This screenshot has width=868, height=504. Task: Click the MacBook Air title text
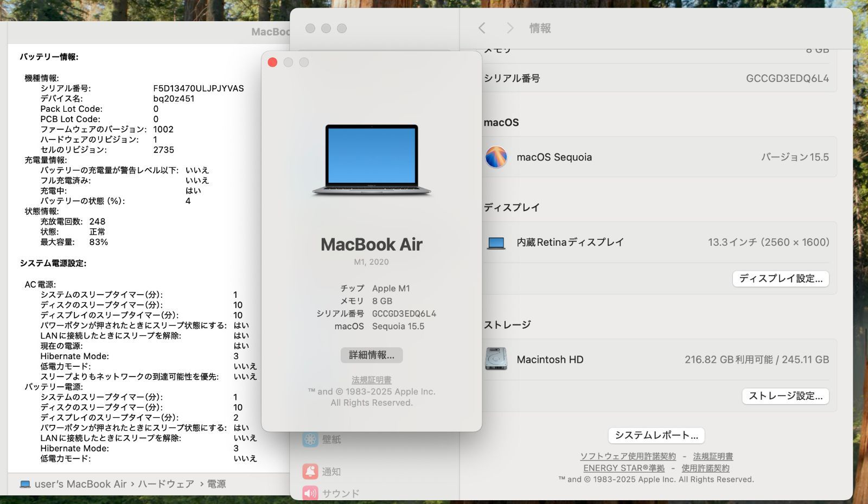pyautogui.click(x=372, y=244)
